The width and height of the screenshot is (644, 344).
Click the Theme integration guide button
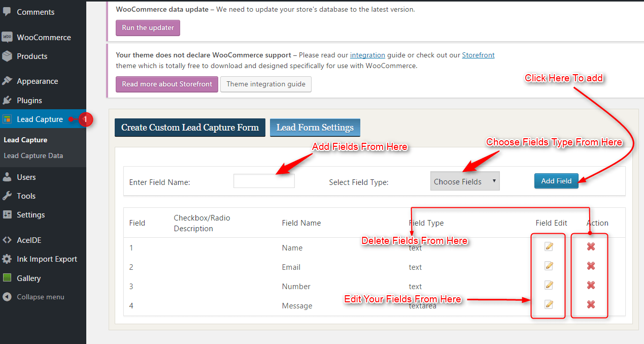(266, 84)
